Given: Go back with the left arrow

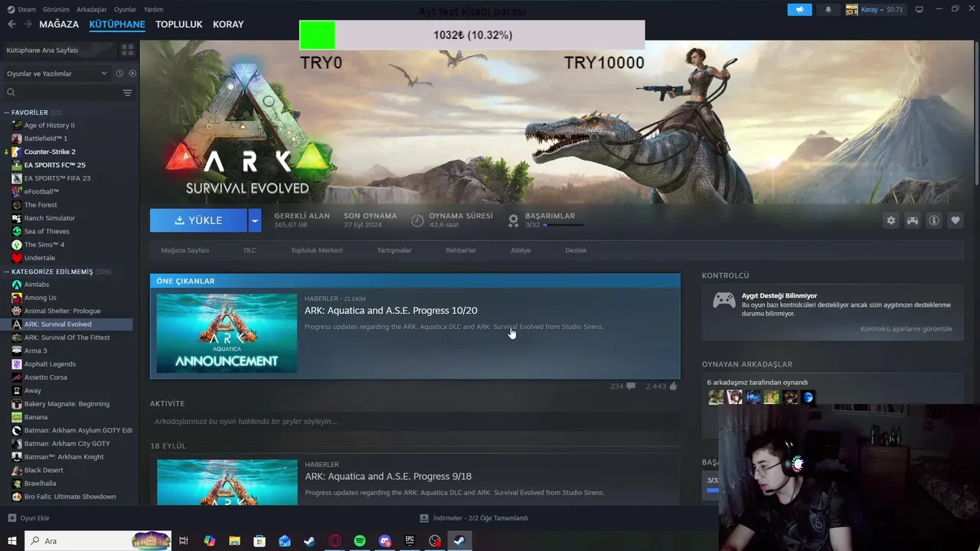Looking at the screenshot, I should click(11, 24).
